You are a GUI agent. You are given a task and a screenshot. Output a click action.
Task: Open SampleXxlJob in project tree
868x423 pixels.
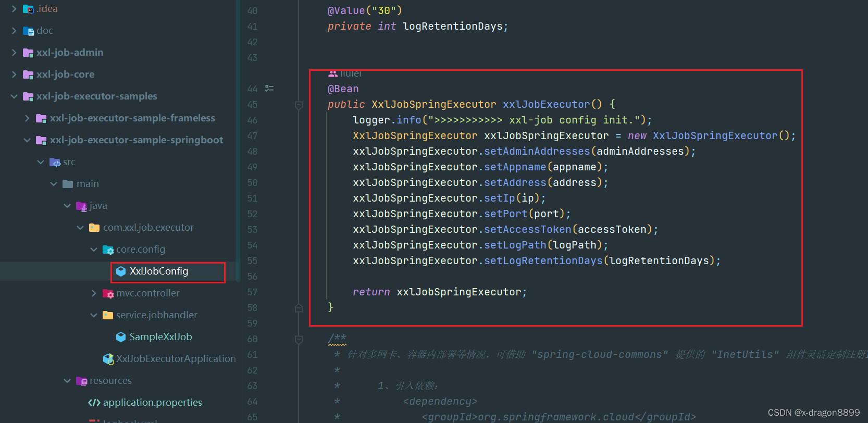click(x=161, y=337)
